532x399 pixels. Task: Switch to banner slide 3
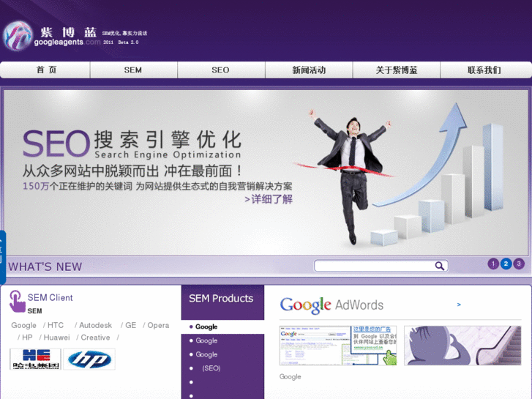click(519, 264)
